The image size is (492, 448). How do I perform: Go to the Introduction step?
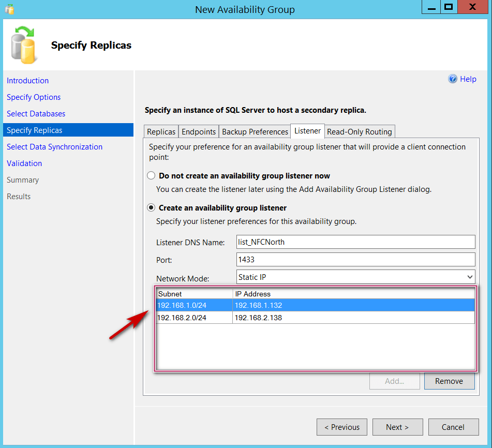(x=27, y=80)
